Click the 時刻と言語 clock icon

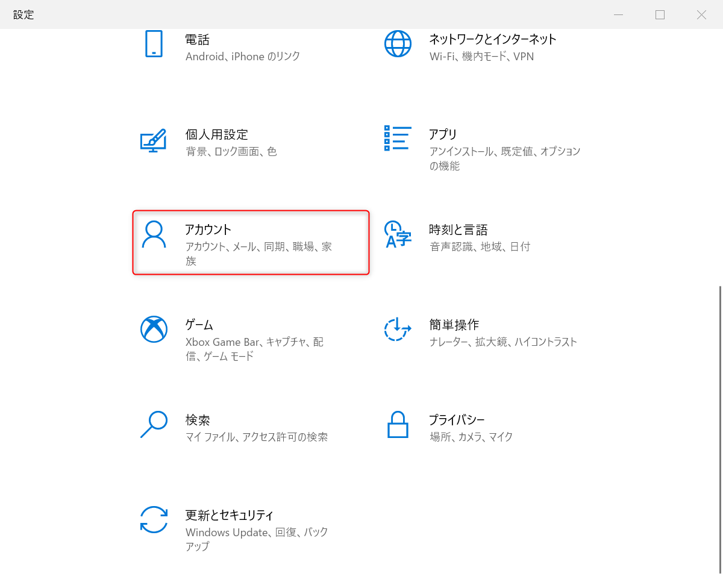click(398, 234)
